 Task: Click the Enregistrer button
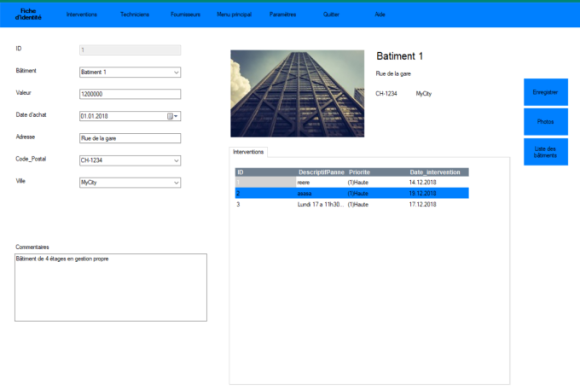546,92
